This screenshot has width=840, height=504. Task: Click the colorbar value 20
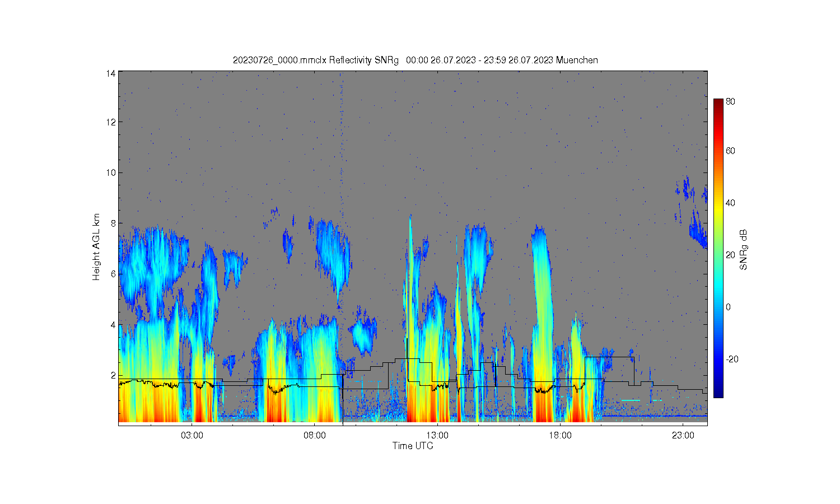point(730,255)
